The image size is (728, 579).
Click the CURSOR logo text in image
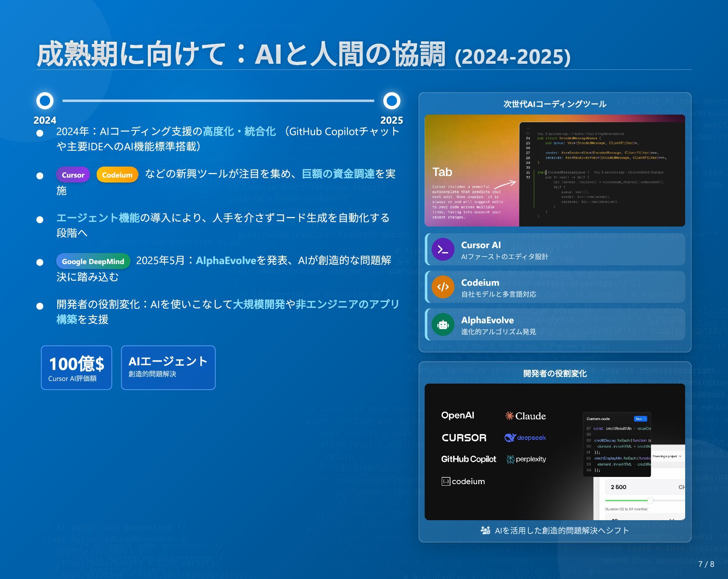464,437
